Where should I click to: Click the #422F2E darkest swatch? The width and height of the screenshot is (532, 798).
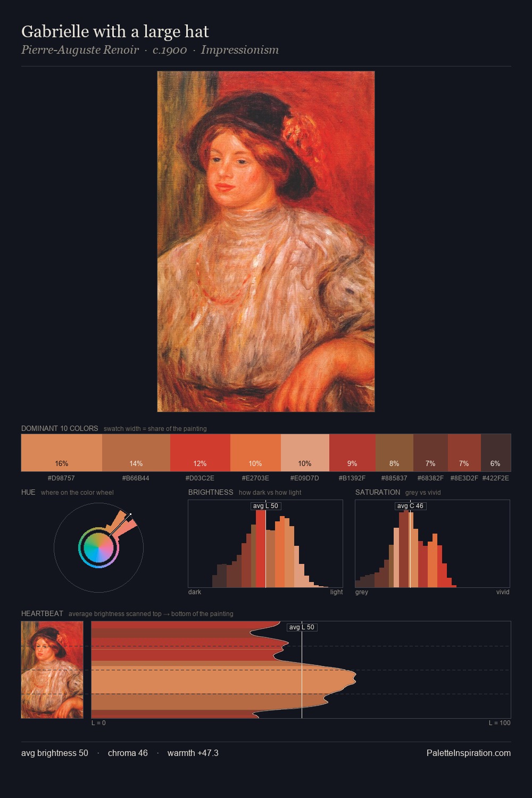tap(496, 453)
